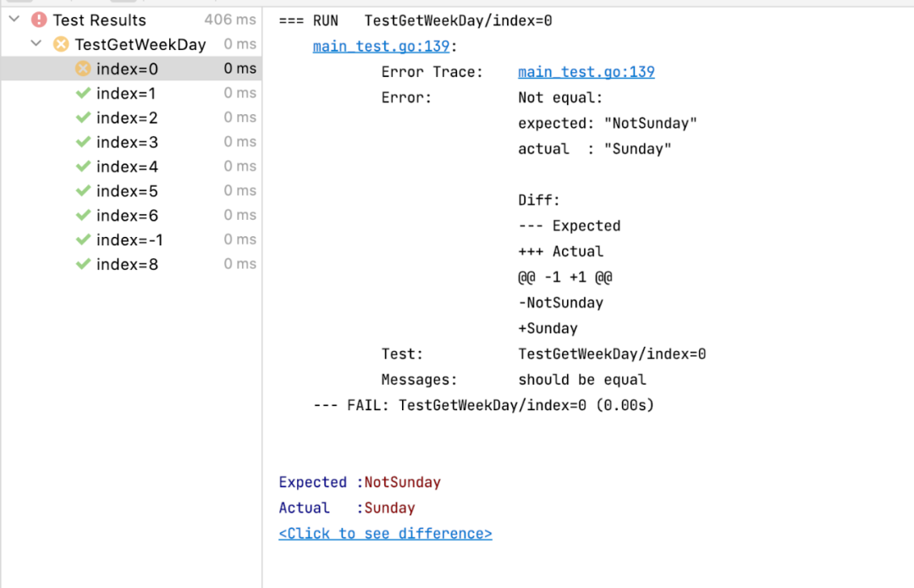914x588 pixels.
Task: Open main_test.go:139 link under RUN line
Action: [380, 47]
